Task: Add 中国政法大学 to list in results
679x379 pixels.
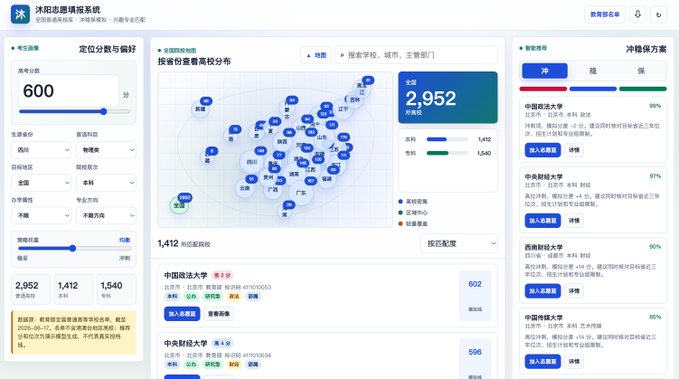Action: tap(182, 314)
